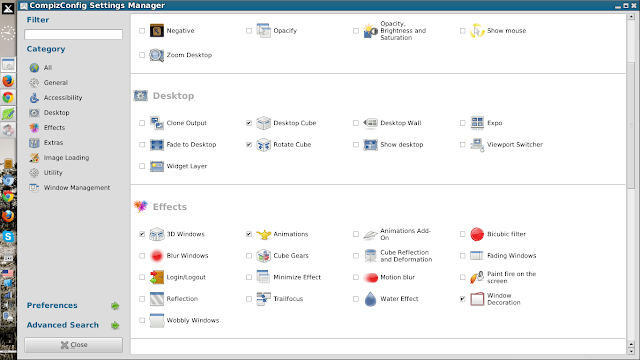Click the scrollbar up arrow at the top
This screenshot has width=640, height=360.
coord(631,17)
